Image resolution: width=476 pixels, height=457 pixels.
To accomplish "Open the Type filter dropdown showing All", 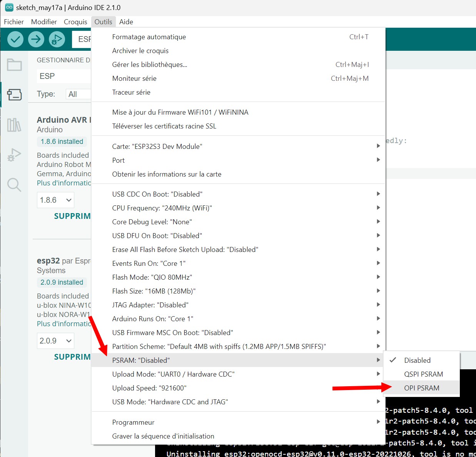I will pos(78,94).
